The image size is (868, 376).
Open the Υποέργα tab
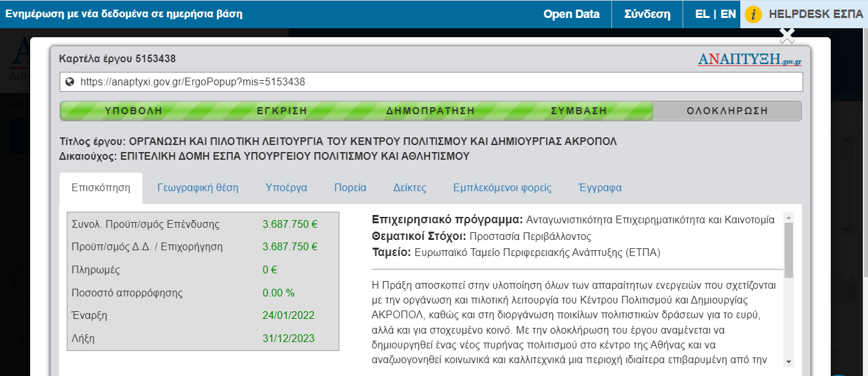[286, 188]
